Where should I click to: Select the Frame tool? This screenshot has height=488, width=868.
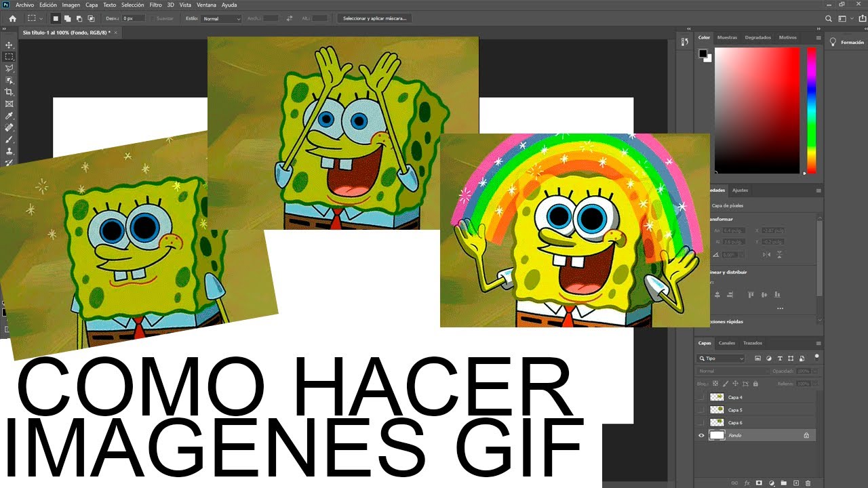[x=9, y=104]
